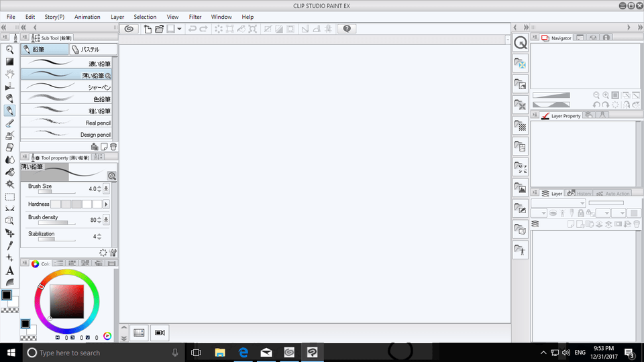
Task: Select the Pencil tool in toolbox
Action: [10, 111]
